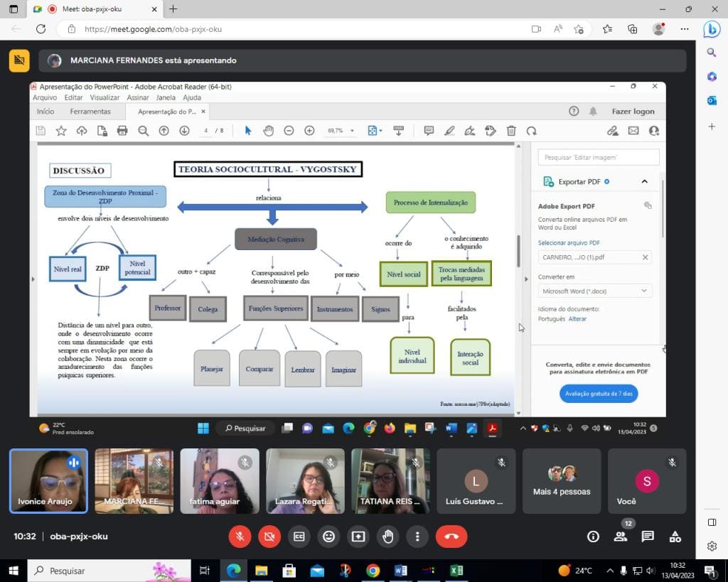Image resolution: width=728 pixels, height=582 pixels.
Task: Collapse Exportar PDF section in shared Acrobat
Action: (x=644, y=181)
